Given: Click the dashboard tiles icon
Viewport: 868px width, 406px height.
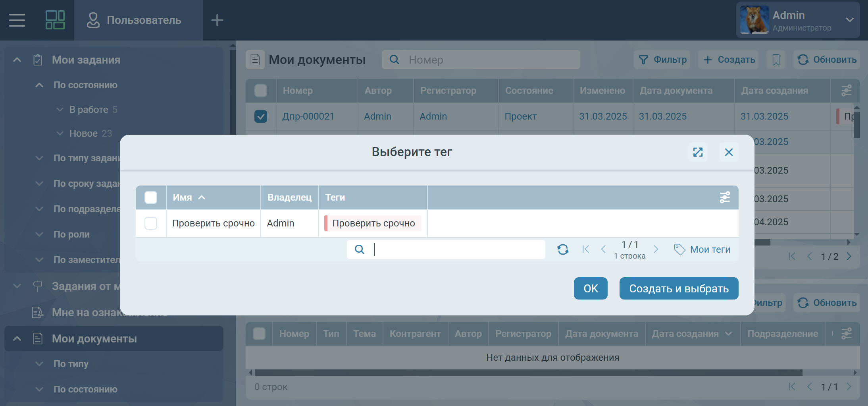Looking at the screenshot, I should [x=55, y=20].
